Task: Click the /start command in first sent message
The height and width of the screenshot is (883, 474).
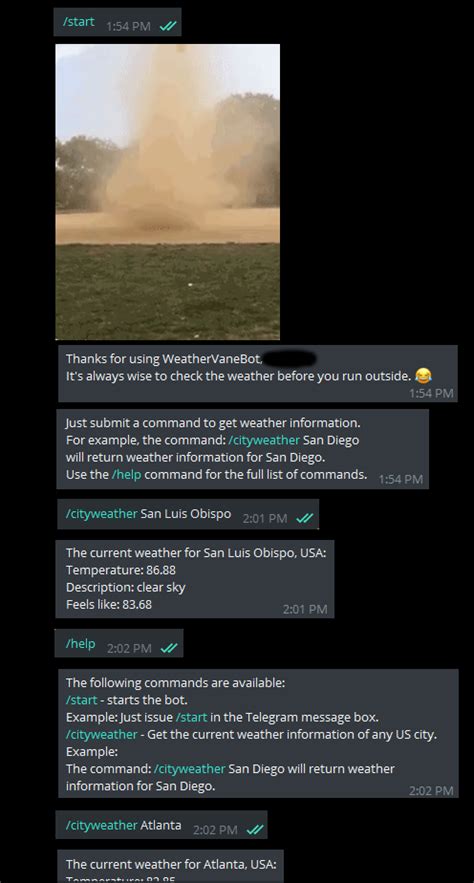Action: pos(79,22)
